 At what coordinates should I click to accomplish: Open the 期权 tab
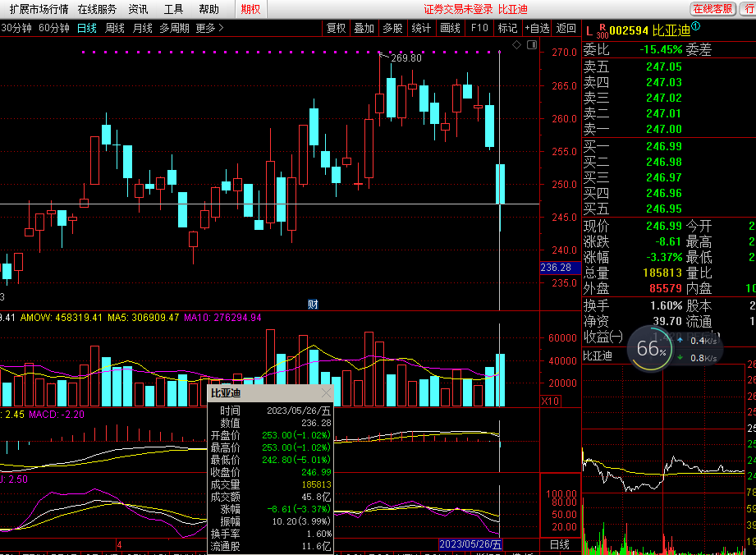point(250,9)
